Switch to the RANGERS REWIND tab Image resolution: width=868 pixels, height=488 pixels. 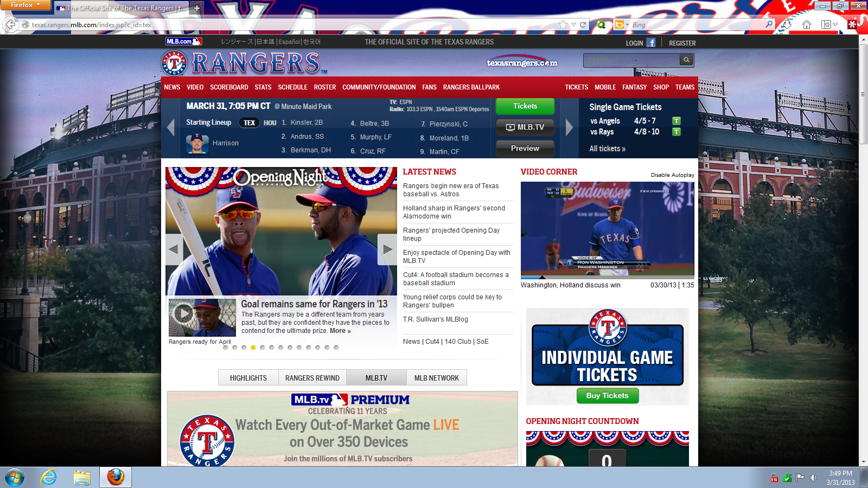312,378
